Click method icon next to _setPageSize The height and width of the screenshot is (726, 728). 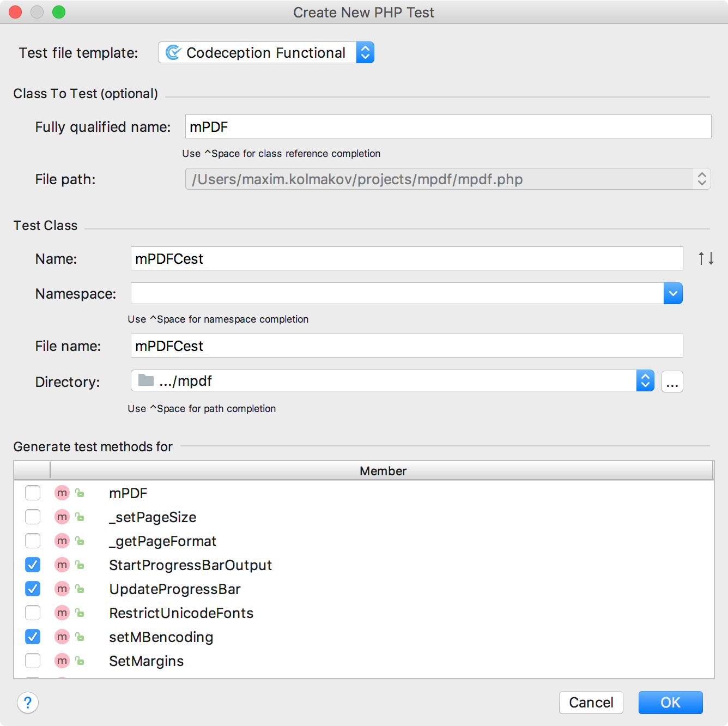click(x=62, y=517)
